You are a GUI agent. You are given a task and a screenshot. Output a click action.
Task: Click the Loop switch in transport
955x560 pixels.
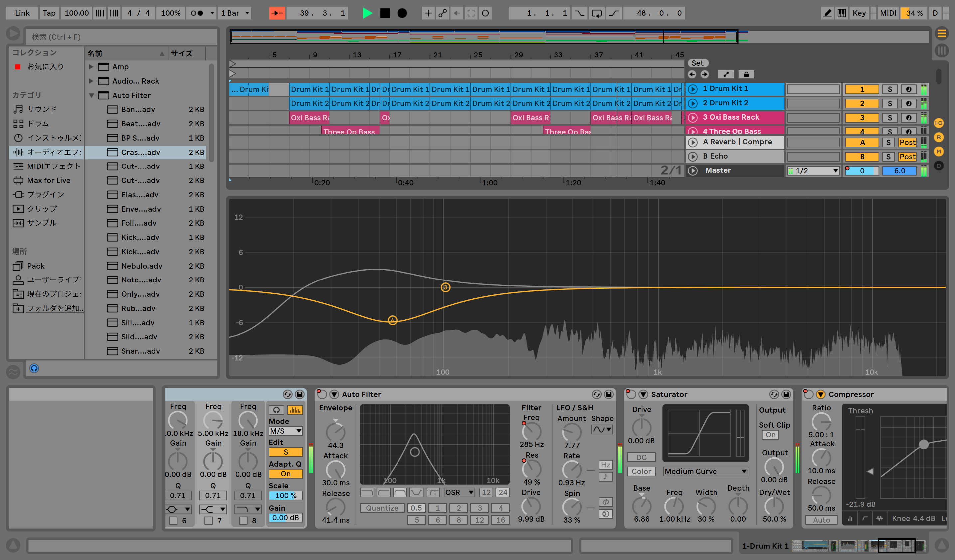[x=596, y=13]
